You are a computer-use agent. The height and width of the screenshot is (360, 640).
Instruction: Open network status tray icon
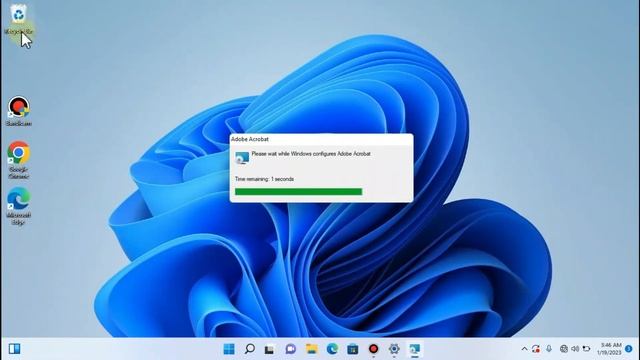pyautogui.click(x=564, y=349)
